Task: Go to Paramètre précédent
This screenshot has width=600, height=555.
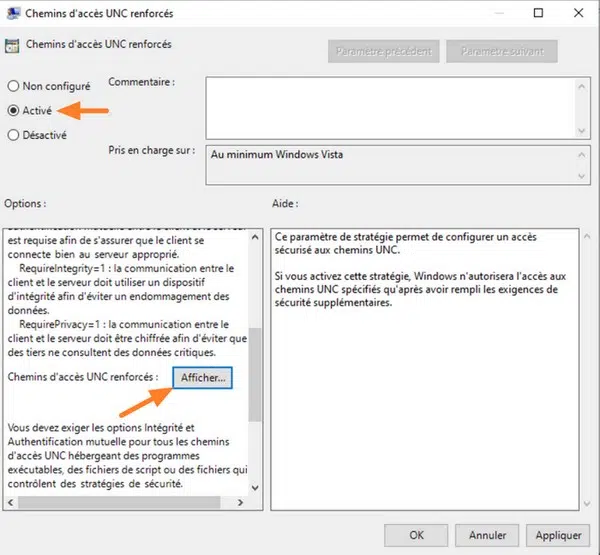Action: pyautogui.click(x=383, y=51)
